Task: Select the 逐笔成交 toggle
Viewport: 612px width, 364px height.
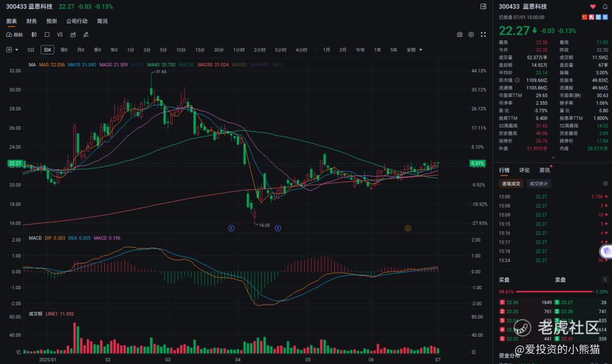Action: (x=511, y=183)
